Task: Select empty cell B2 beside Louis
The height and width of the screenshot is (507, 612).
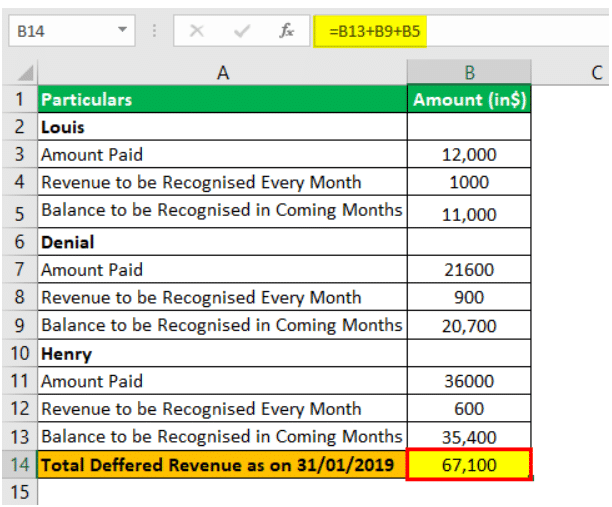Action: (x=469, y=127)
